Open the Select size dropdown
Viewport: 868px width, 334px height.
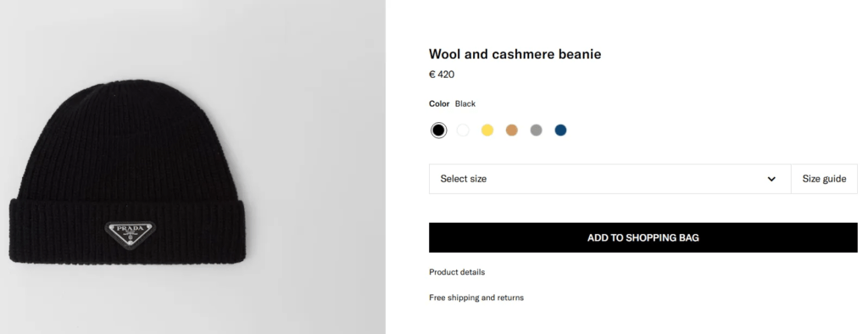point(610,179)
